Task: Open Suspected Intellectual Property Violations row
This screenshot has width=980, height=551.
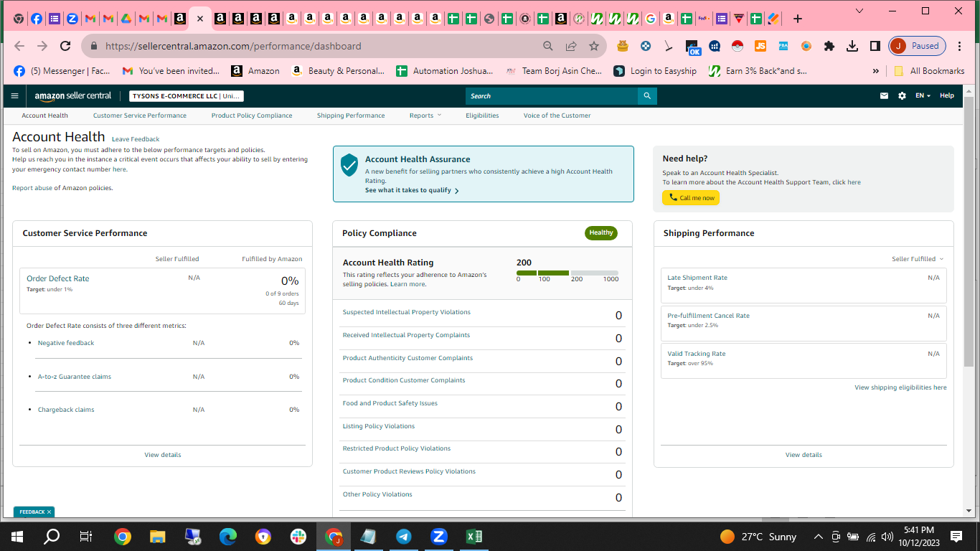Action: pos(482,315)
